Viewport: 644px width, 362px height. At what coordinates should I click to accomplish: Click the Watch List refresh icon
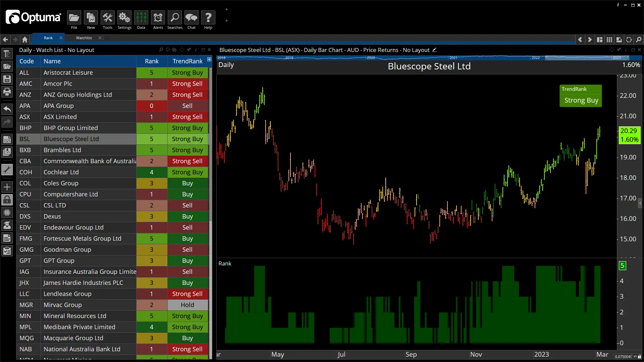(168, 50)
